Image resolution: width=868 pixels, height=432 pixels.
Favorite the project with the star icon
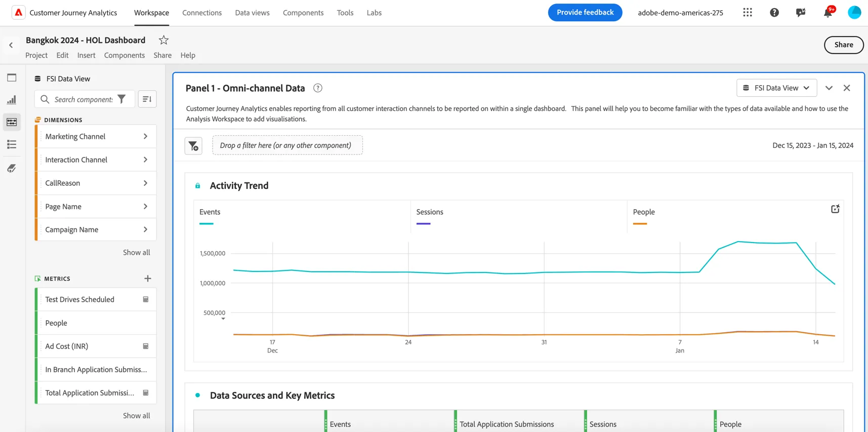pos(163,40)
